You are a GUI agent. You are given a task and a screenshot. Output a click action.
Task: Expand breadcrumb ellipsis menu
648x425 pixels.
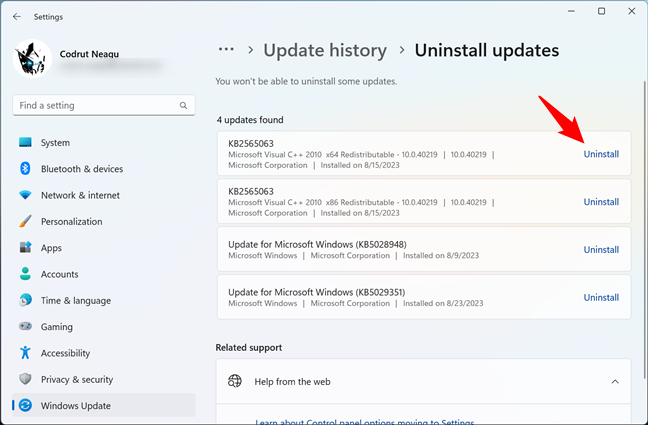(x=226, y=50)
